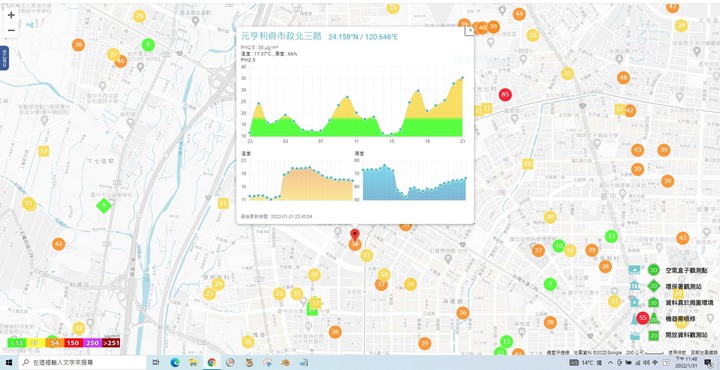Expand the blue side tab on left edge
The height and width of the screenshot is (370, 720).
pos(4,58)
